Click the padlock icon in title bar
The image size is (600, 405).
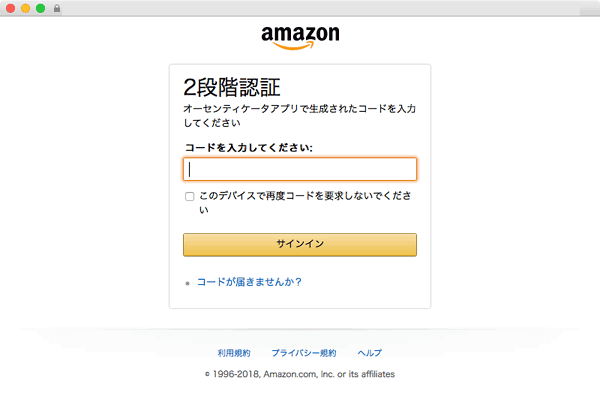(57, 8)
